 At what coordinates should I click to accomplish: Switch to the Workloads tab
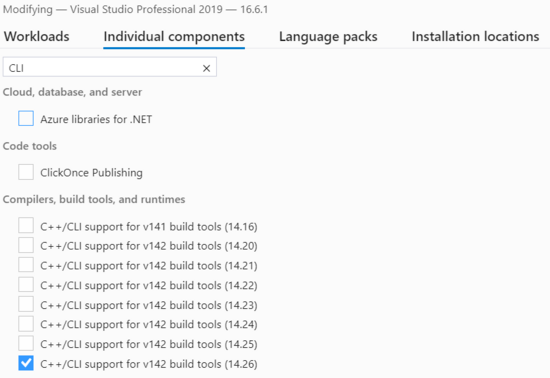pos(36,36)
